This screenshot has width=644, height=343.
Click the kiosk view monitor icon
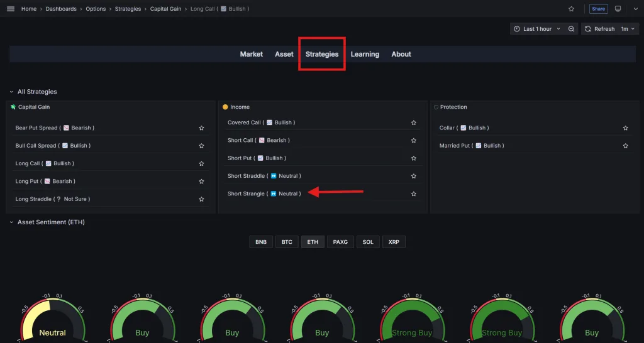point(618,9)
